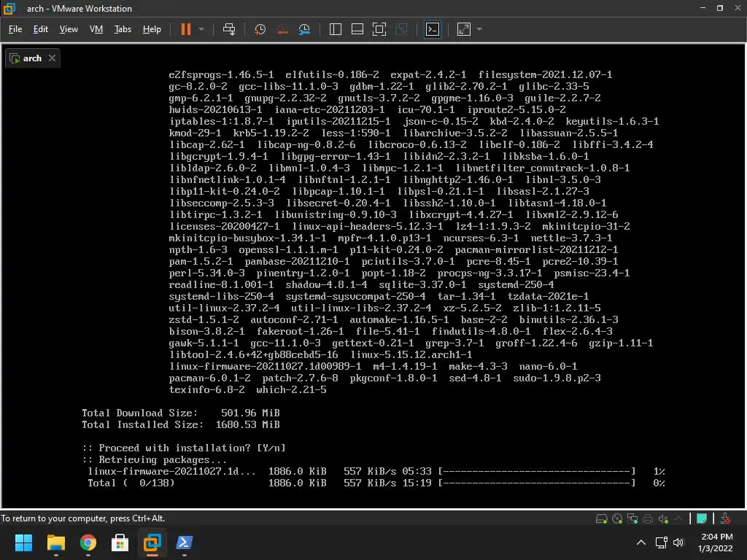Click the VMware Workstation title bar logo
This screenshot has height=560, width=747.
[9, 9]
